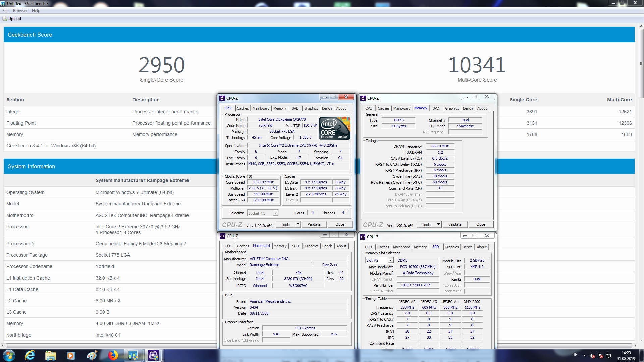644x362 pixels.
Task: Click Geekbench vertical scrollbar down arrow
Action: tap(641, 340)
